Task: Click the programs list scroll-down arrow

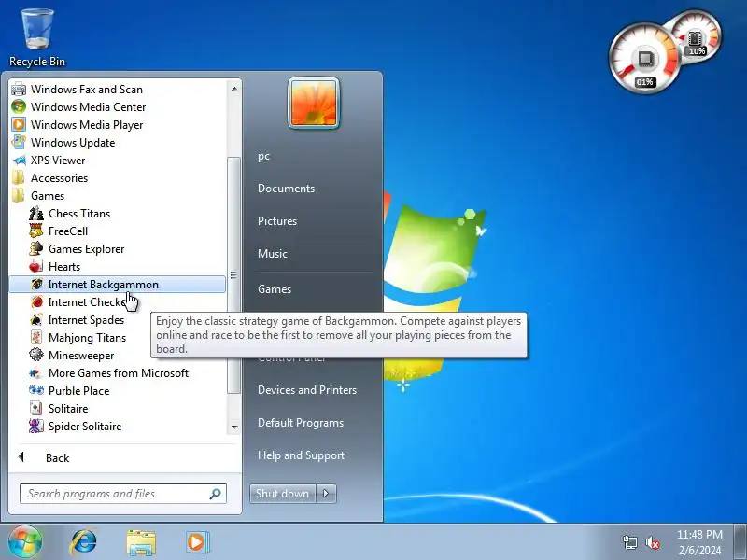Action: (234, 427)
